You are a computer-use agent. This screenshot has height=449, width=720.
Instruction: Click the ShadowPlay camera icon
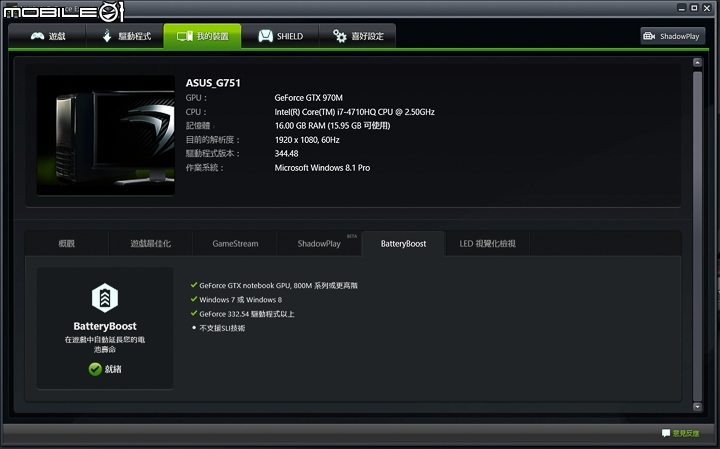pos(649,36)
